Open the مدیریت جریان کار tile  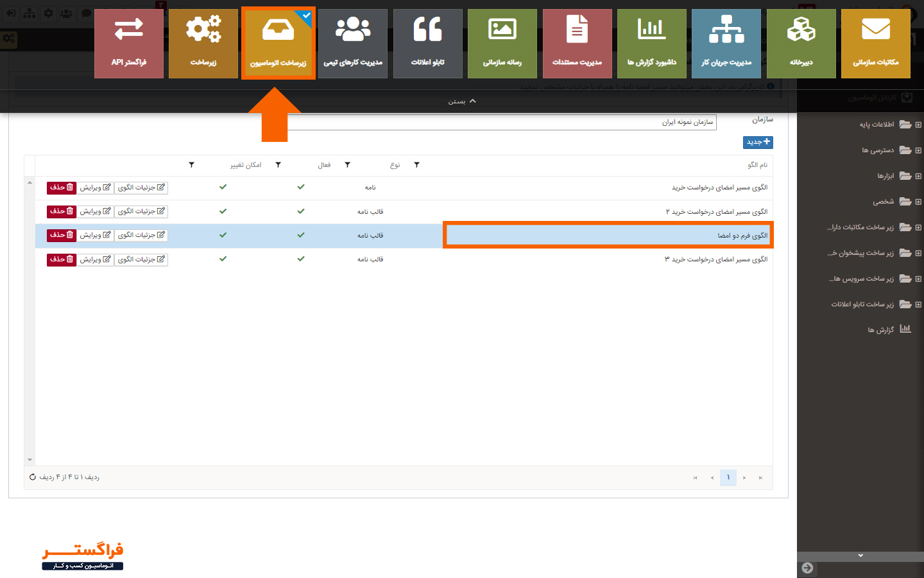click(726, 44)
